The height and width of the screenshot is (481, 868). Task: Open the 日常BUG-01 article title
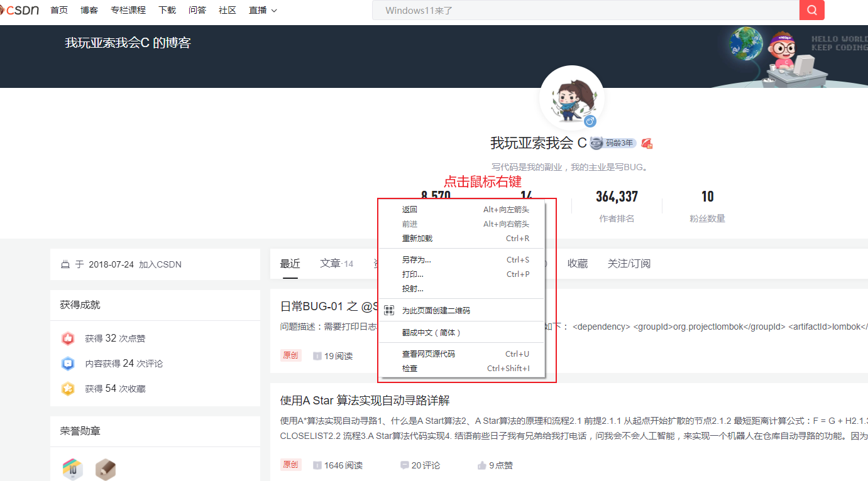click(329, 306)
